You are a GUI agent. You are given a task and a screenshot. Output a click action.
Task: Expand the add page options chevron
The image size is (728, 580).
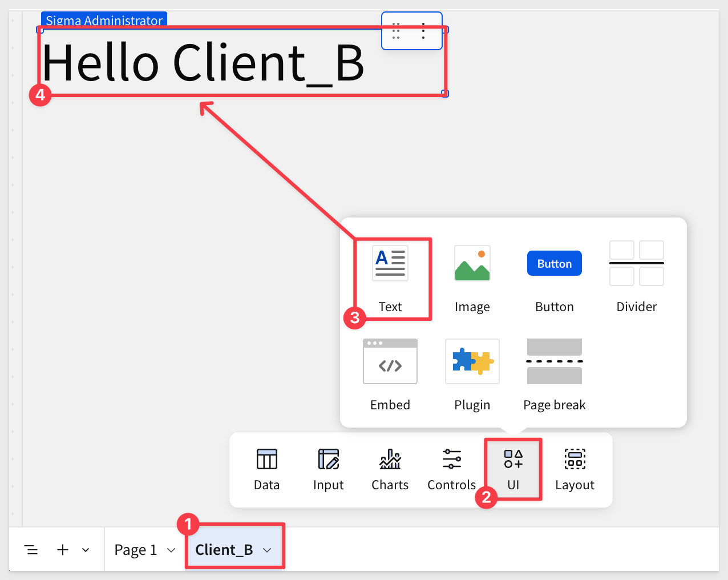[x=86, y=550]
